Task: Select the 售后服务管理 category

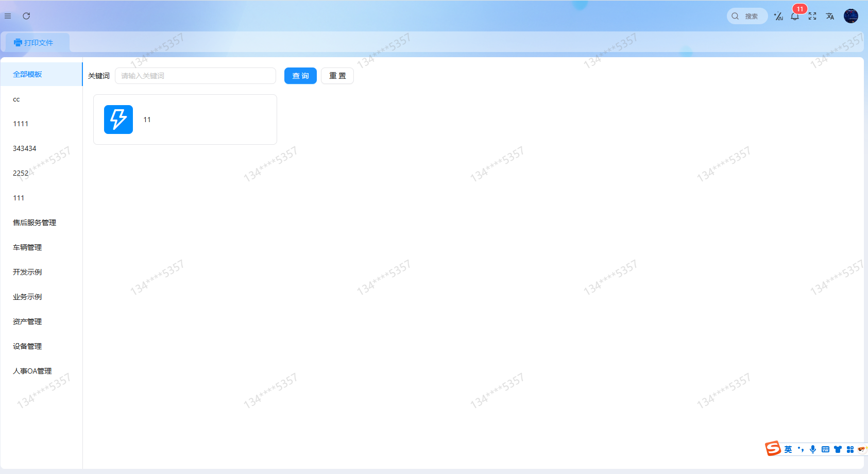Action: pyautogui.click(x=41, y=223)
